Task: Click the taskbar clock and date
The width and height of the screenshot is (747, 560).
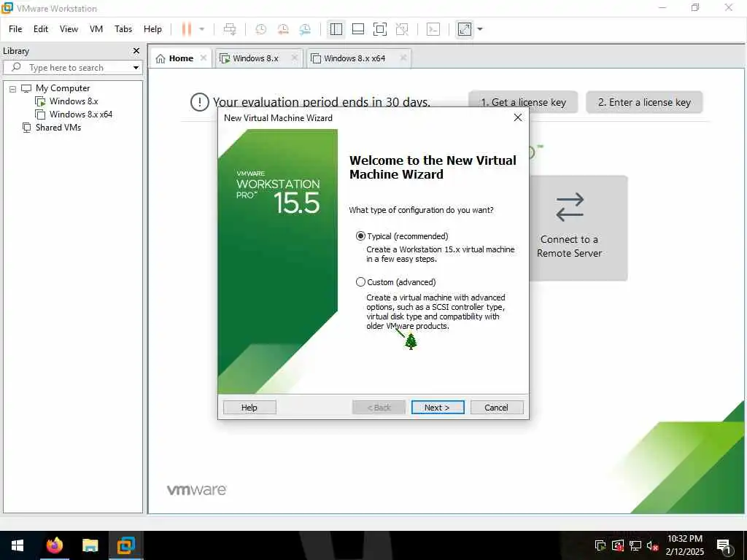Action: pyautogui.click(x=684, y=545)
